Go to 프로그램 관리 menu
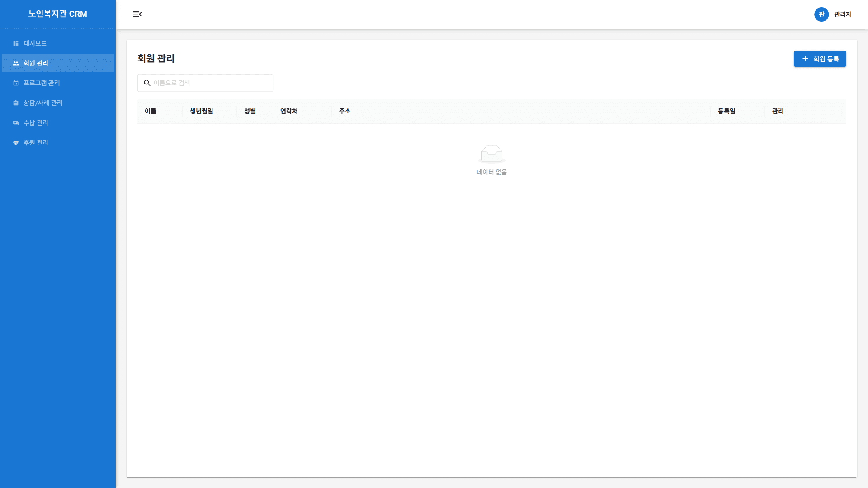 (42, 83)
